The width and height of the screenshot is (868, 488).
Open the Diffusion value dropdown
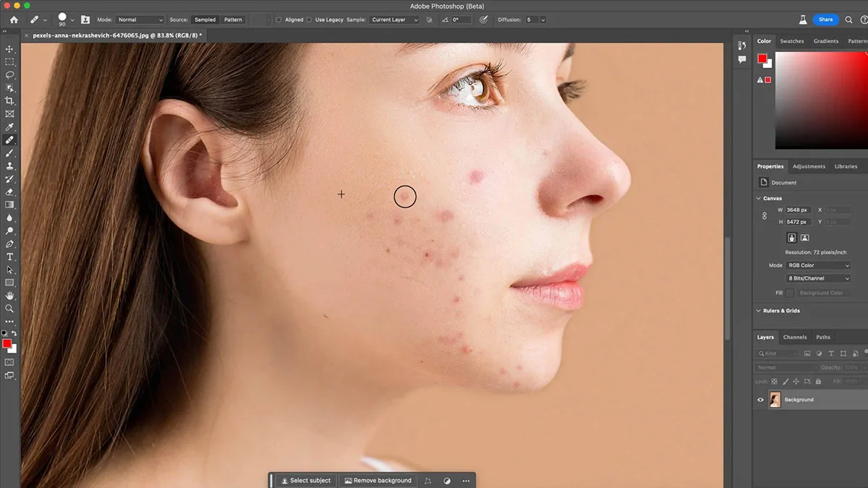click(542, 20)
